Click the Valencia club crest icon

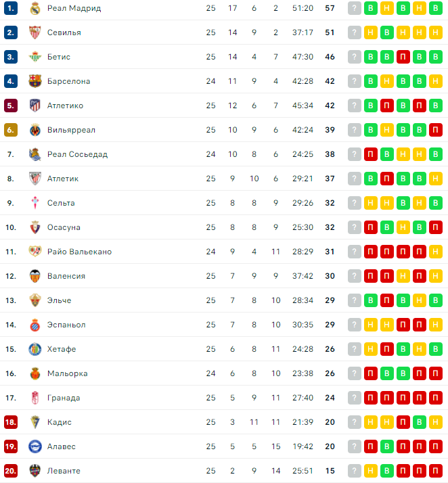pos(35,276)
